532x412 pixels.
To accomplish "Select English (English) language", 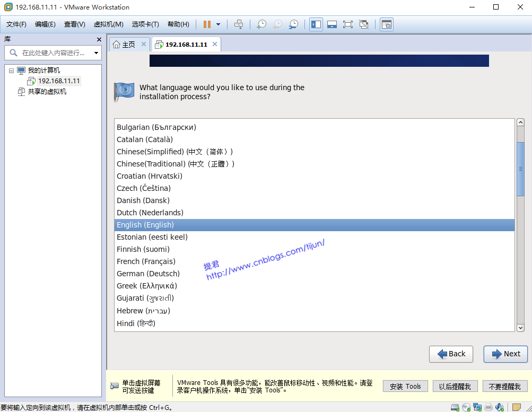I will coord(314,225).
